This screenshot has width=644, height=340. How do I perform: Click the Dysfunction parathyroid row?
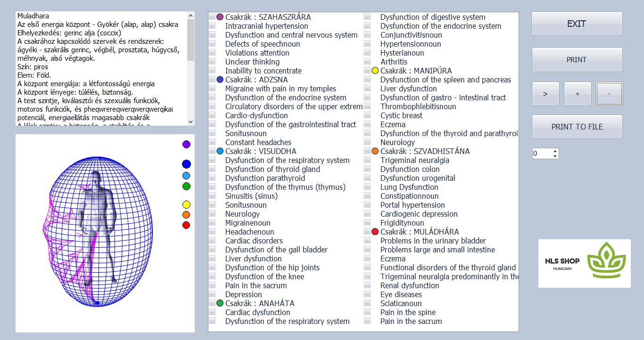[265, 178]
